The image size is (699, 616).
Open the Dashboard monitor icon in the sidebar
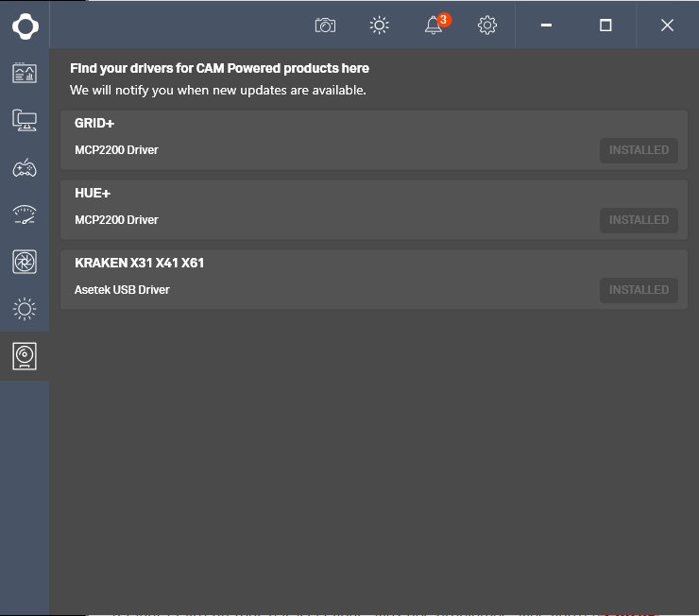(25, 73)
